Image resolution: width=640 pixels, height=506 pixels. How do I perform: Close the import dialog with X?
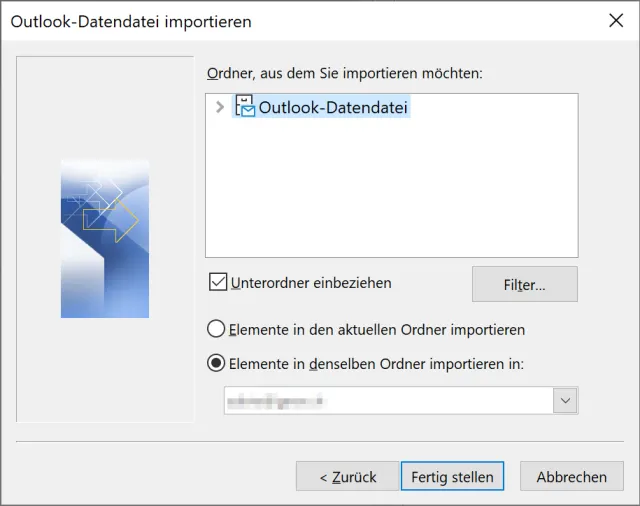pos(616,20)
